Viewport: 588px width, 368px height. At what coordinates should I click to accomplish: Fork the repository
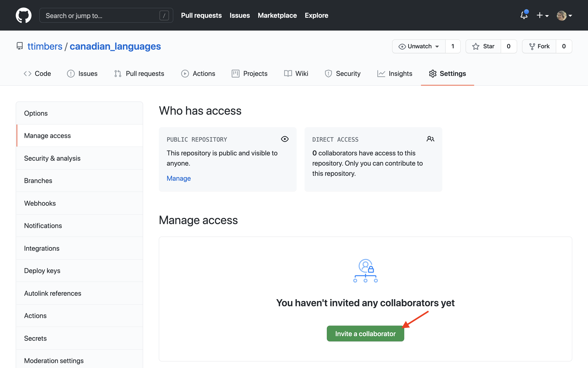[539, 46]
